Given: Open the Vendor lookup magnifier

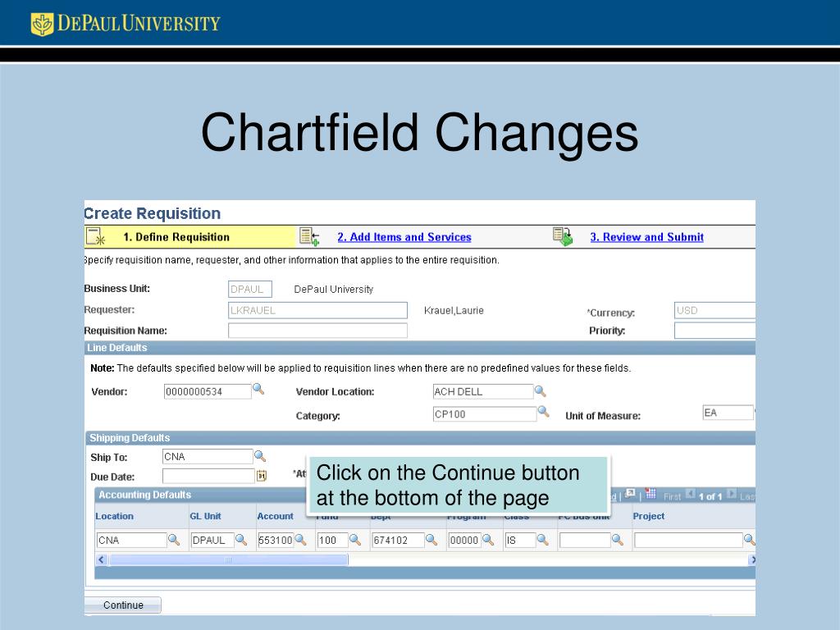Looking at the screenshot, I should [258, 389].
